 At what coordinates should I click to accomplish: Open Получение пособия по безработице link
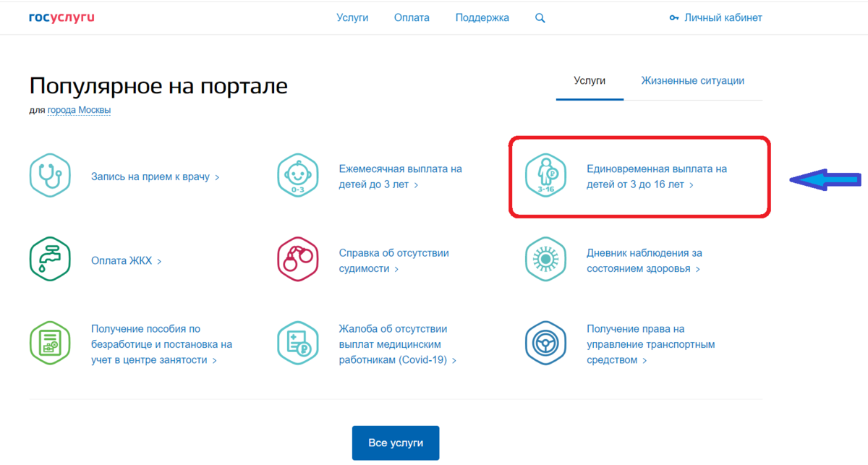pyautogui.click(x=161, y=344)
